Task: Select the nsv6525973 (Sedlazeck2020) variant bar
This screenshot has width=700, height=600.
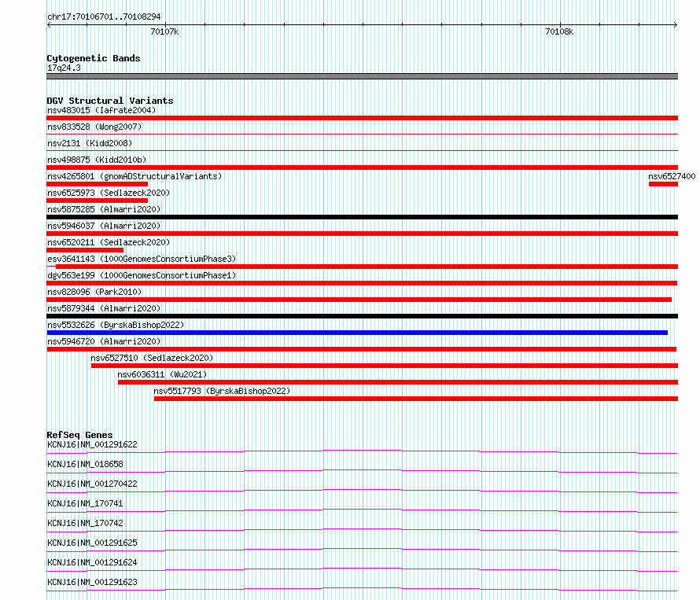Action: point(97,201)
